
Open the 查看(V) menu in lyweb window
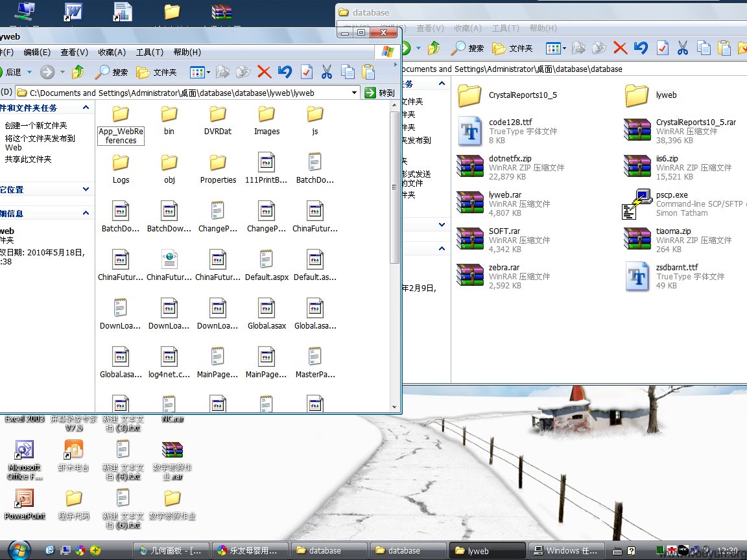75,52
